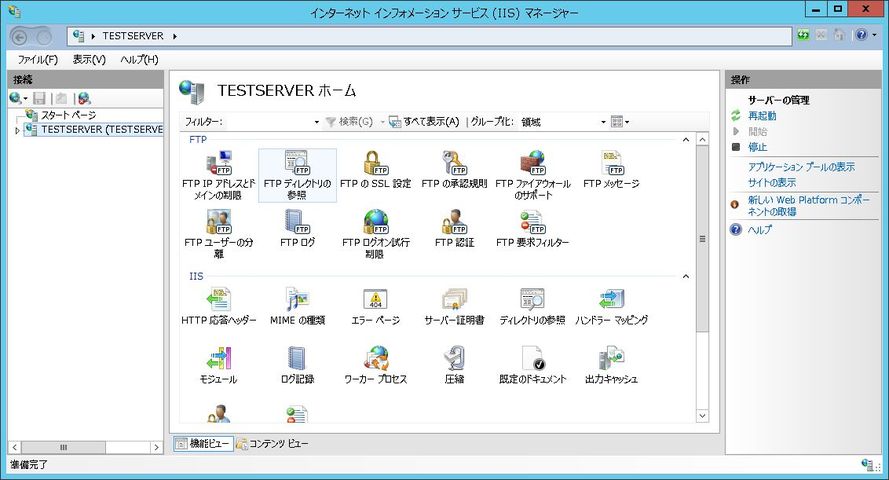The image size is (889, 480).
Task: Open dropdown arrow beside help icon
Action: pyautogui.click(x=874, y=35)
